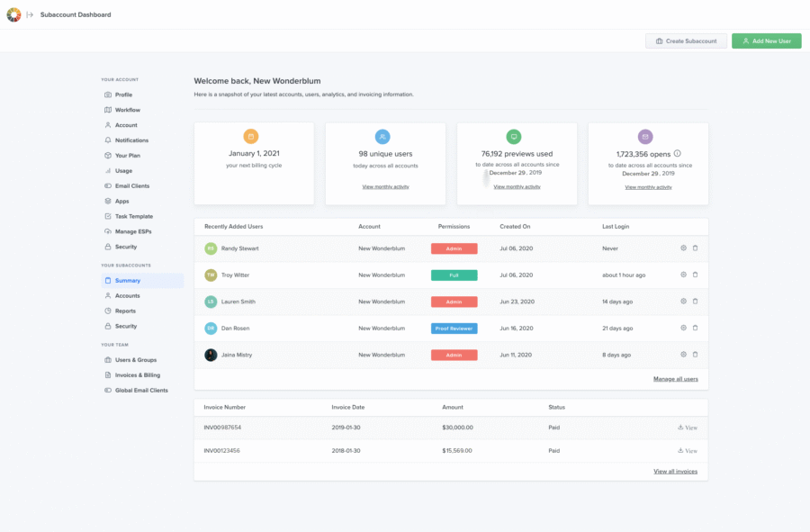View invoice INV00987654
This screenshot has width=810, height=532.
click(x=687, y=428)
